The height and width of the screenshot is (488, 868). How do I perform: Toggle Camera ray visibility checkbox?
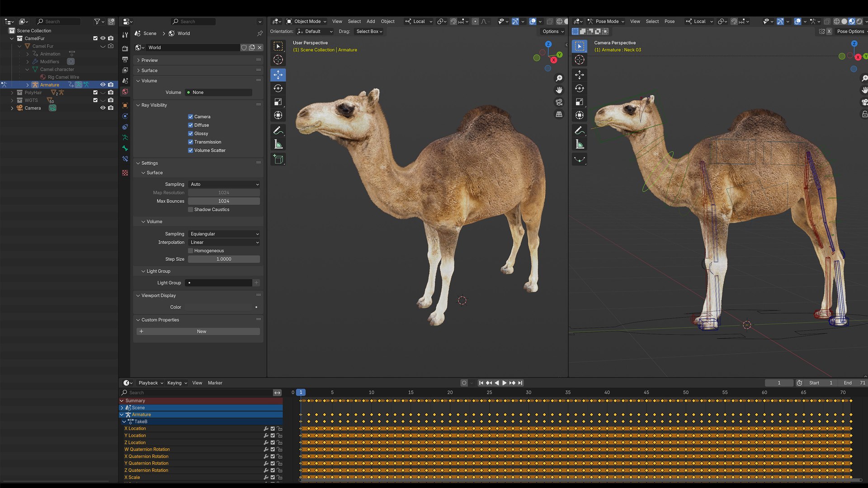pos(190,117)
